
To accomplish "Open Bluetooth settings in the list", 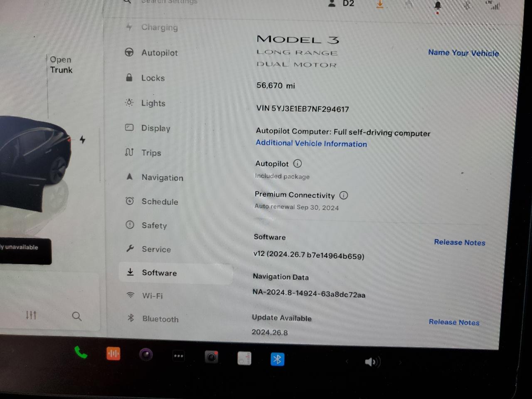I will 153,319.
